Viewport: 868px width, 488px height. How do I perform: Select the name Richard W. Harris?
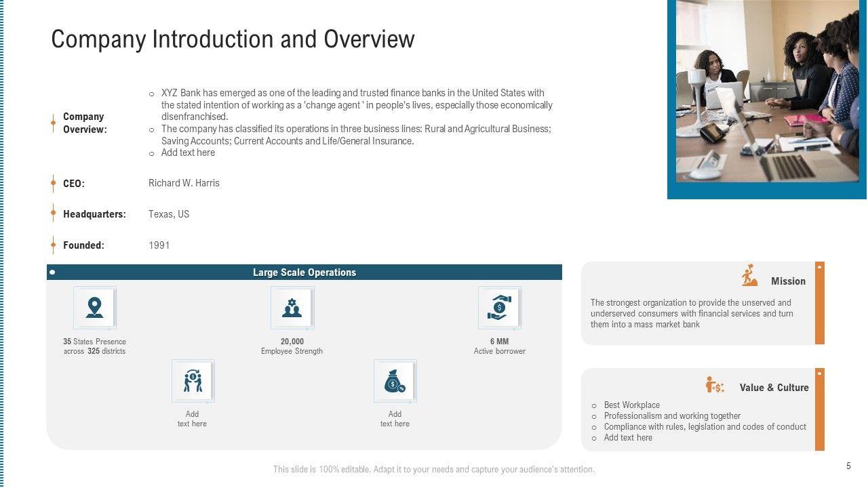[x=184, y=183]
